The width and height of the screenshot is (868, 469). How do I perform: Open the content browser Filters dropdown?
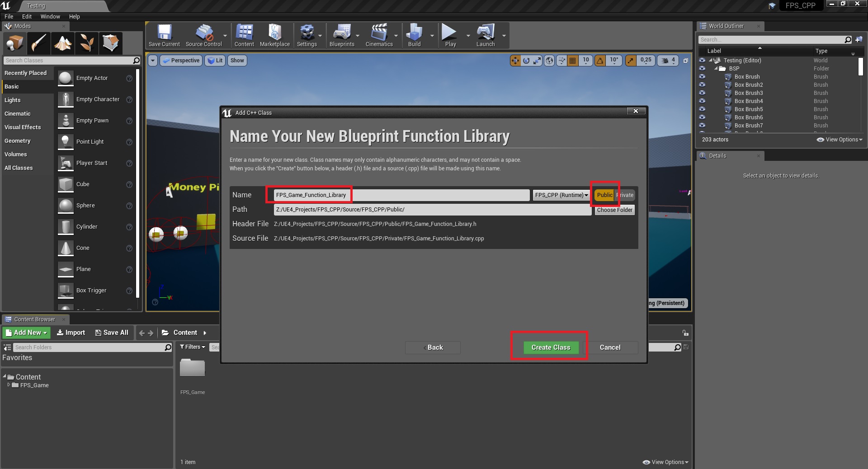pos(193,347)
